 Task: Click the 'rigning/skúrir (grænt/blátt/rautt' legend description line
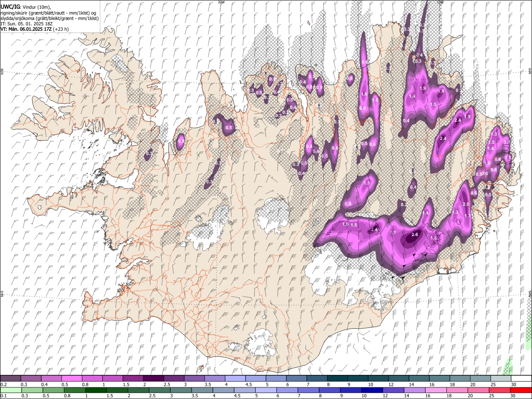coord(49,12)
